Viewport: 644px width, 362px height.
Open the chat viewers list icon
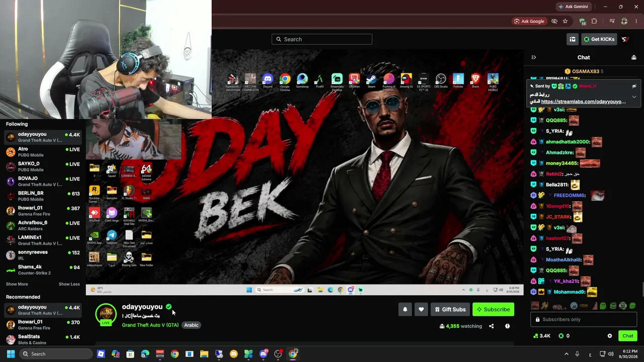click(x=634, y=57)
